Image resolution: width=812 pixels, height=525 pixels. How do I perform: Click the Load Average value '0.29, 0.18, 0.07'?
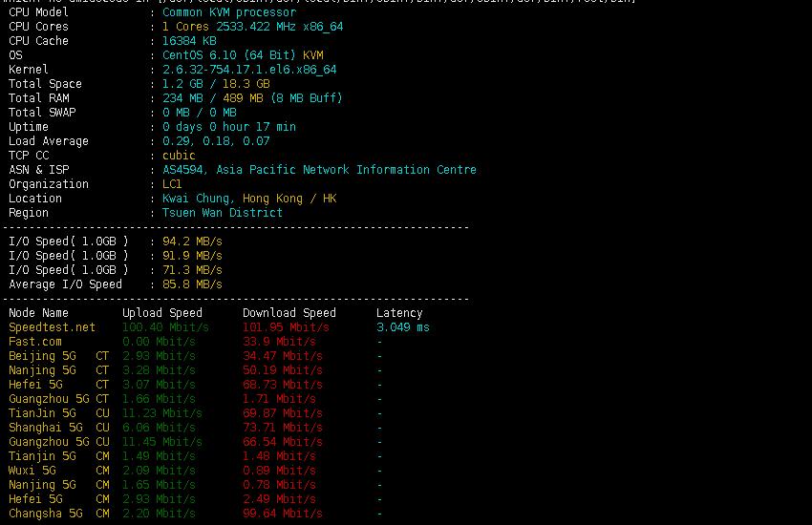point(216,141)
